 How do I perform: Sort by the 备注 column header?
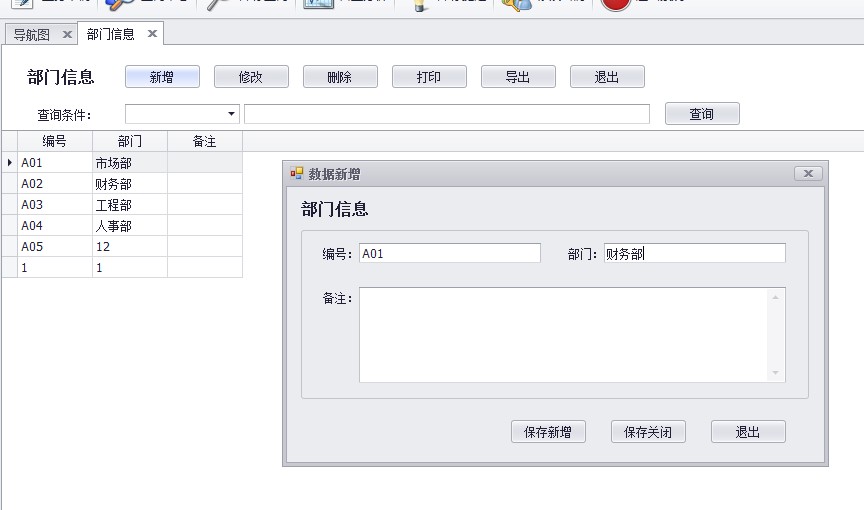pyautogui.click(x=204, y=142)
